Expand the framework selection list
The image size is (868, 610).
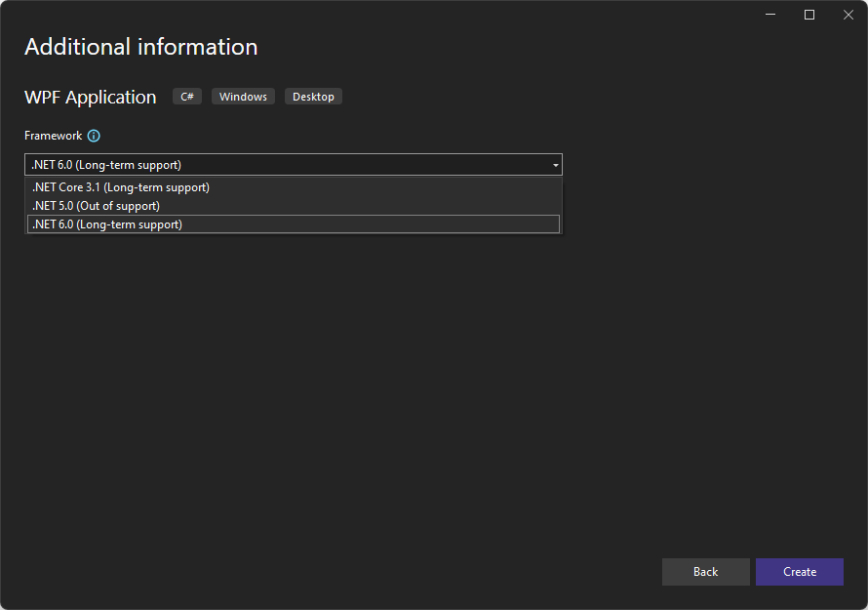coord(554,164)
